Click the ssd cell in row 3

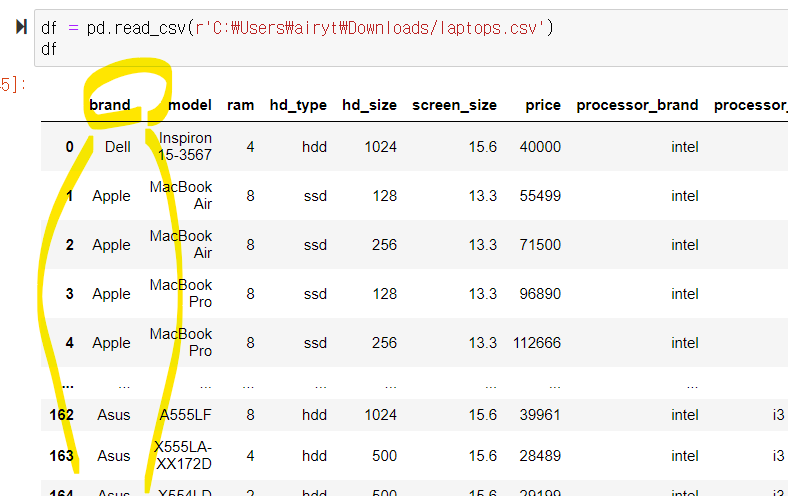click(315, 293)
